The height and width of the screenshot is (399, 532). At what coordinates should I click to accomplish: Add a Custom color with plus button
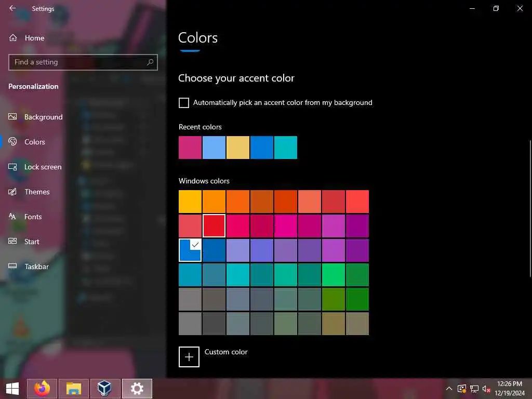click(x=189, y=357)
